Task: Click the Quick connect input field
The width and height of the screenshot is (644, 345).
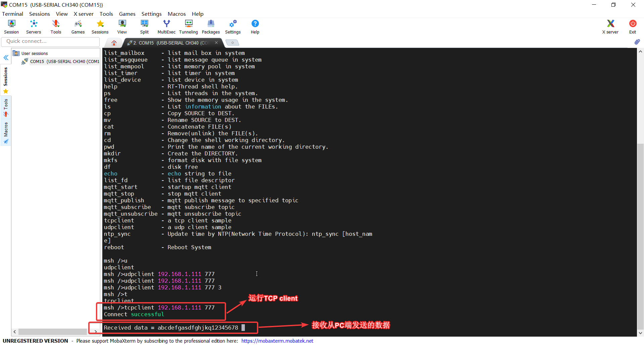Action: pyautogui.click(x=50, y=42)
